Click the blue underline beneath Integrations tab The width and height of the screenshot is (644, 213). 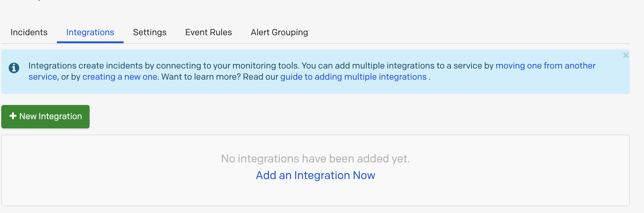pyautogui.click(x=90, y=42)
